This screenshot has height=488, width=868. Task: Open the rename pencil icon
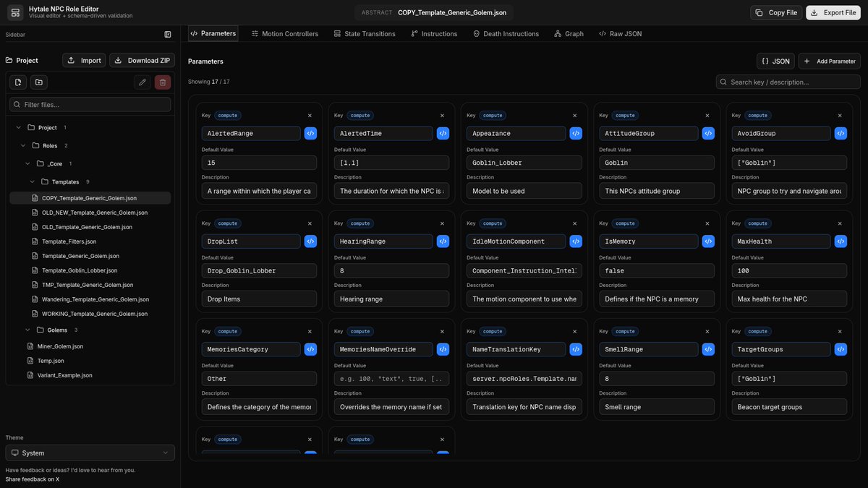tap(142, 82)
